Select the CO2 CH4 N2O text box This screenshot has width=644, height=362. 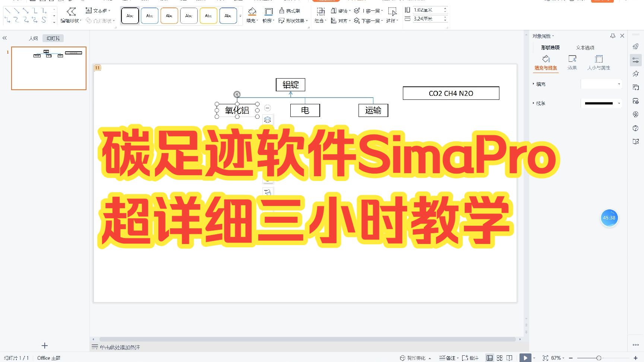coord(451,93)
